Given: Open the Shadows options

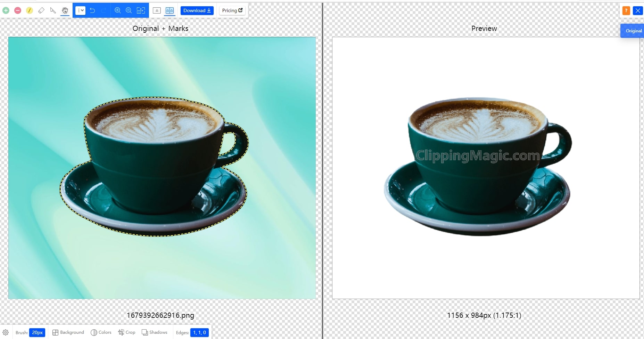Looking at the screenshot, I should (x=155, y=332).
